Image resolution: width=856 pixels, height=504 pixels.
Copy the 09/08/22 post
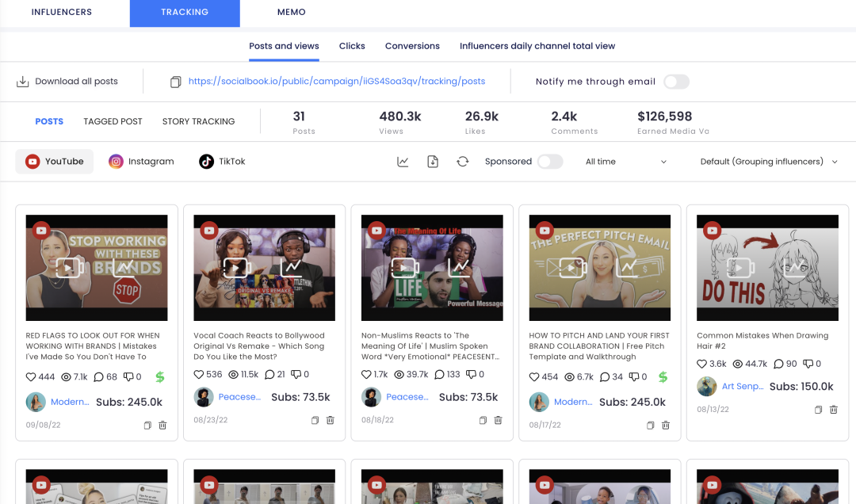[x=147, y=426]
